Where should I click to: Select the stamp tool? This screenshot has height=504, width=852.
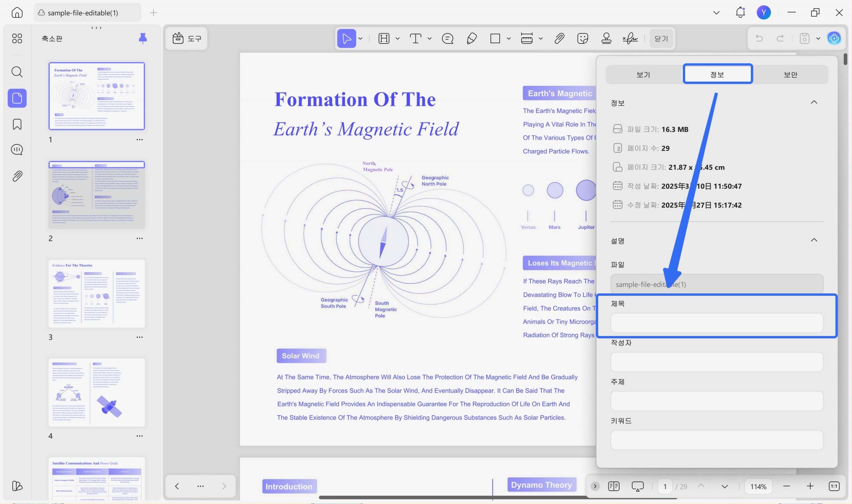point(606,38)
